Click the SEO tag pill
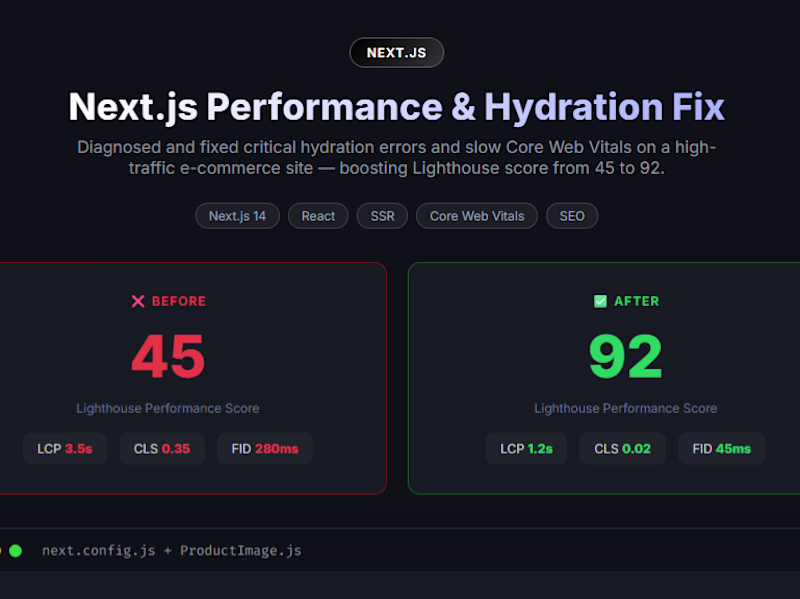 click(572, 216)
